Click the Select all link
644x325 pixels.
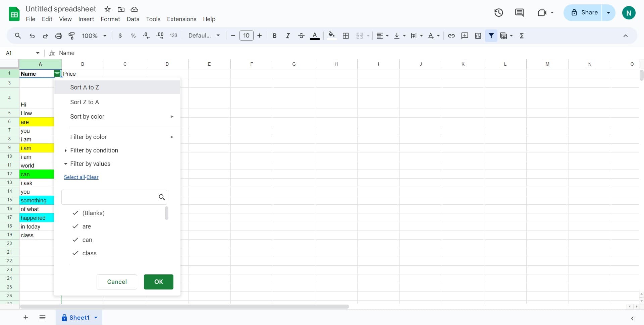point(74,177)
